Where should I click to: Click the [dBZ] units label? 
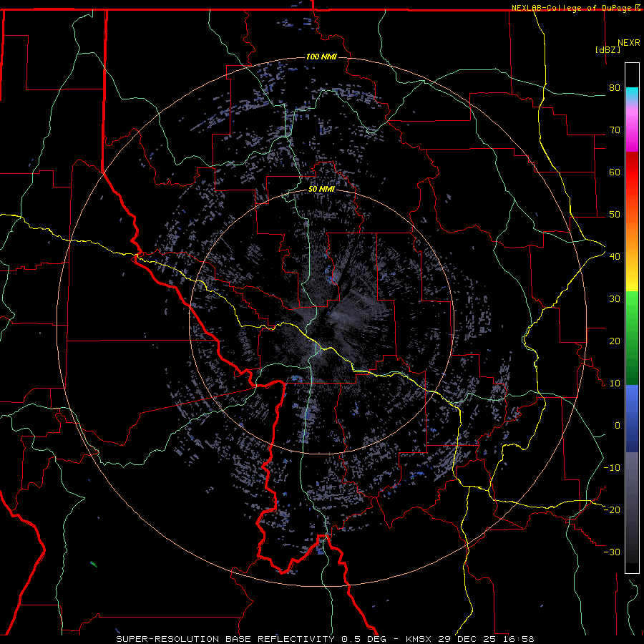click(608, 49)
